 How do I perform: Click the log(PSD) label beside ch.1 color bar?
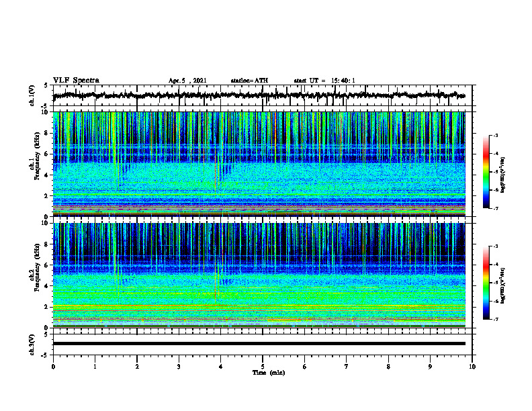point(503,175)
